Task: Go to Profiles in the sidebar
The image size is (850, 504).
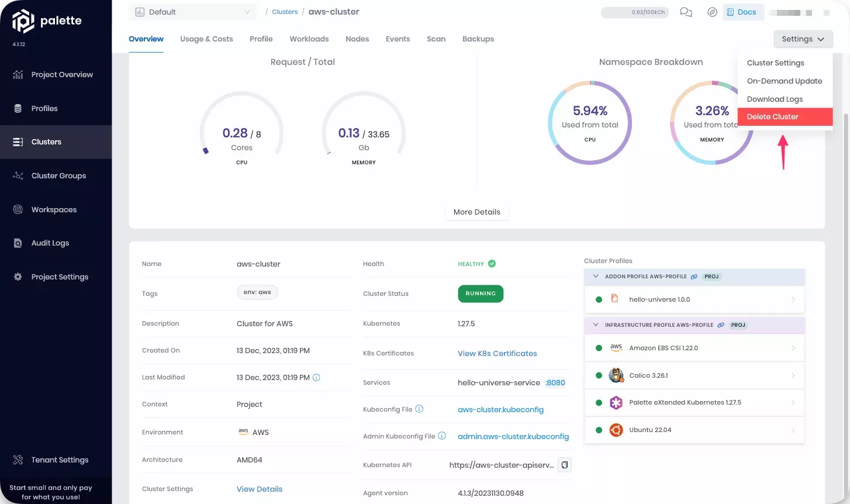Action: point(56,109)
